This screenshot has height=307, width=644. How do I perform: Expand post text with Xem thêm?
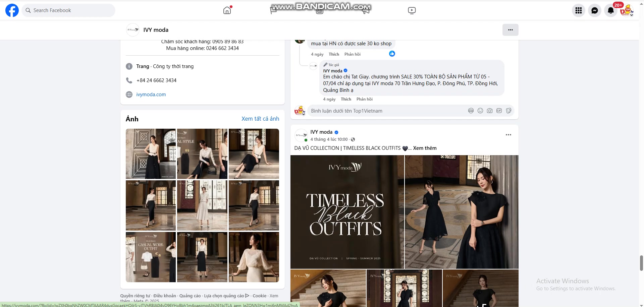pos(425,148)
